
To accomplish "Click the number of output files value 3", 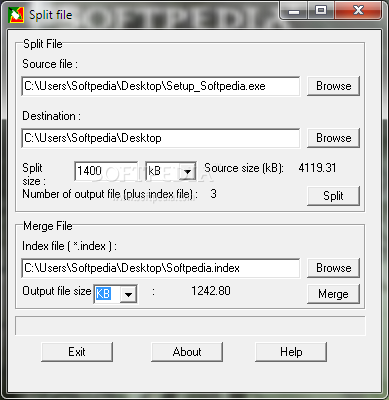I will (213, 194).
